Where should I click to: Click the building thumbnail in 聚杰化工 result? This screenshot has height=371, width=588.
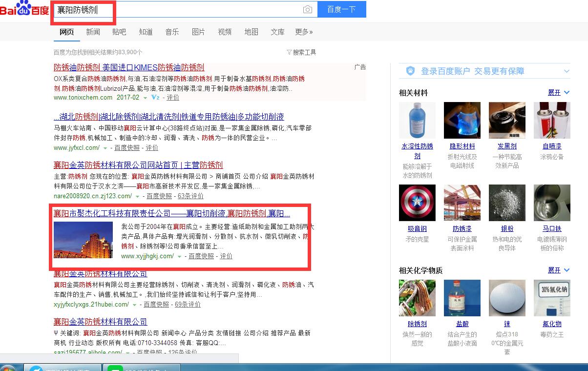pos(83,240)
